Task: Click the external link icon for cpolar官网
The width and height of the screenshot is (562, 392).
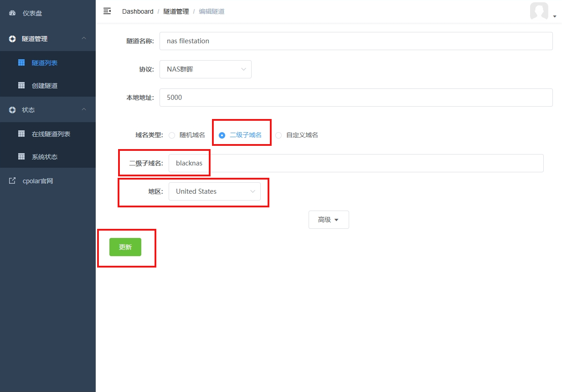Action: click(12, 181)
